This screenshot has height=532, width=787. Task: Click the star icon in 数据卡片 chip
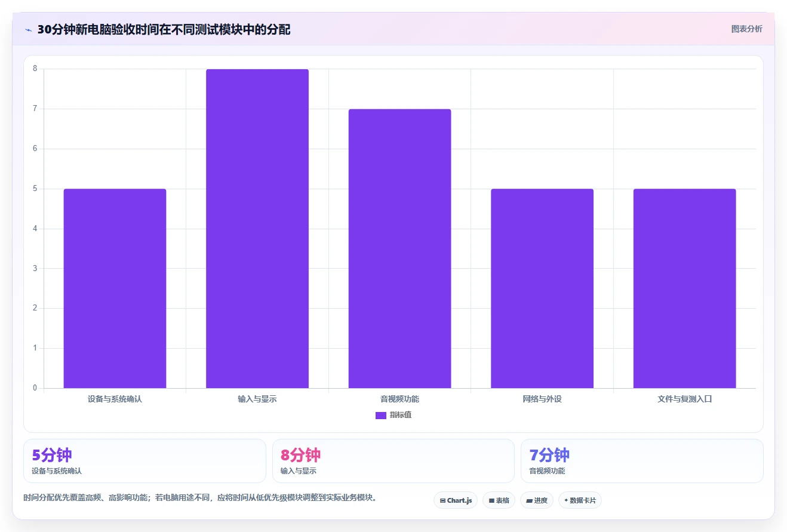point(566,500)
